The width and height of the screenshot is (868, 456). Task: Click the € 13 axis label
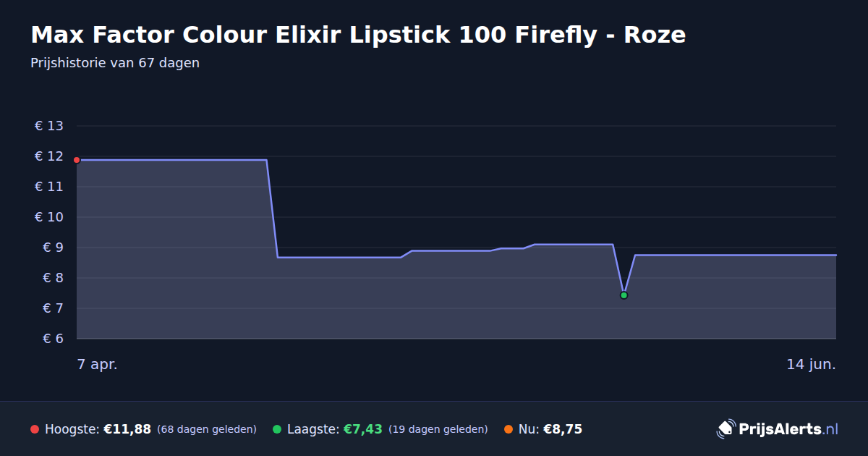coord(49,126)
